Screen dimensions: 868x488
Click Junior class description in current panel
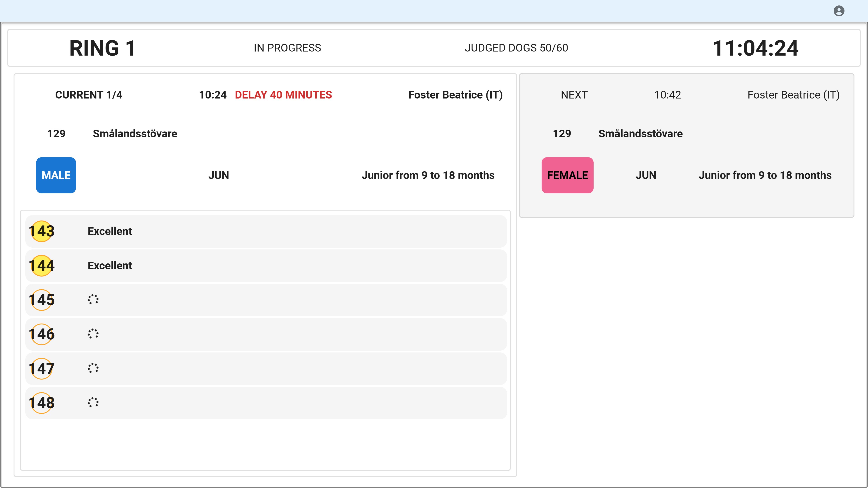tap(428, 176)
